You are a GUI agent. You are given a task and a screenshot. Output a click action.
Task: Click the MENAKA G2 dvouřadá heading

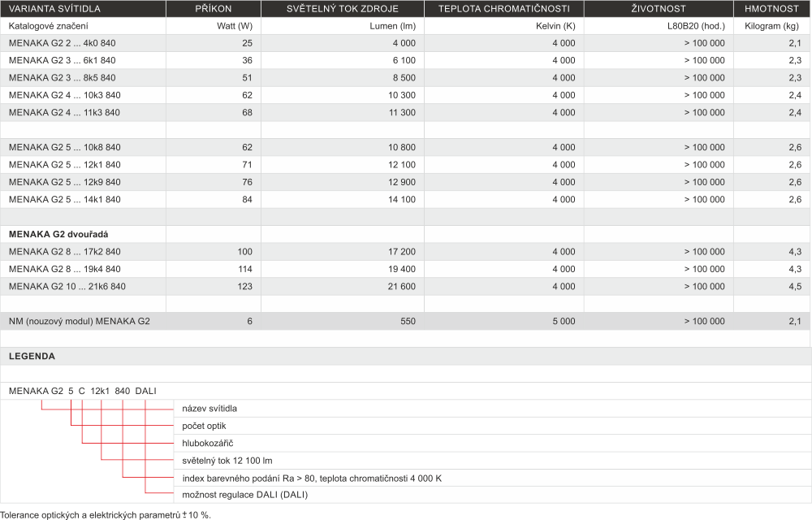[x=58, y=234]
